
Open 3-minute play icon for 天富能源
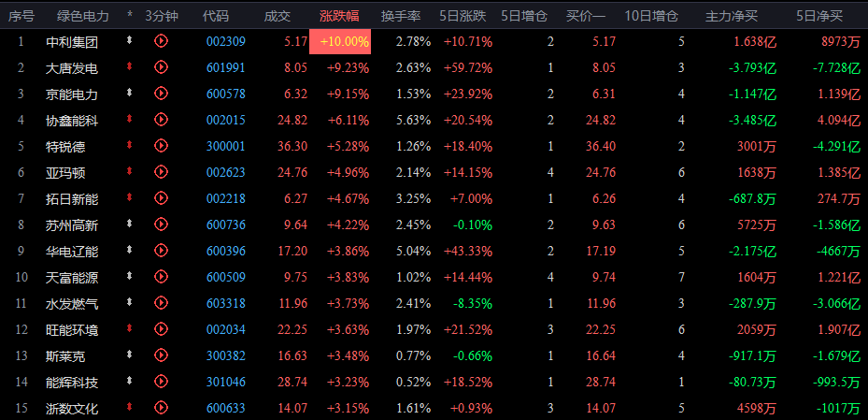point(161,277)
